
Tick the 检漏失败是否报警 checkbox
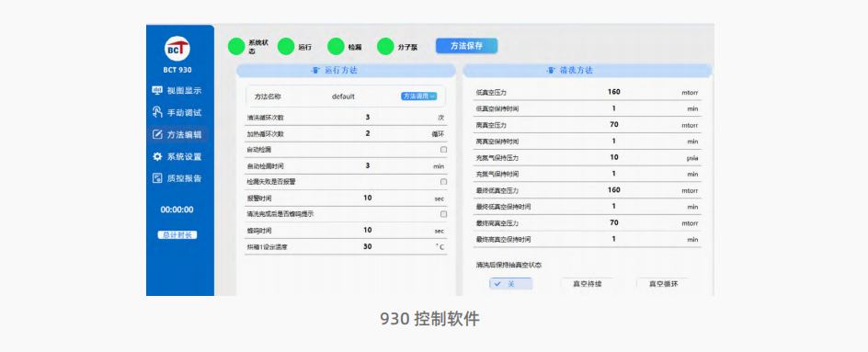[443, 182]
